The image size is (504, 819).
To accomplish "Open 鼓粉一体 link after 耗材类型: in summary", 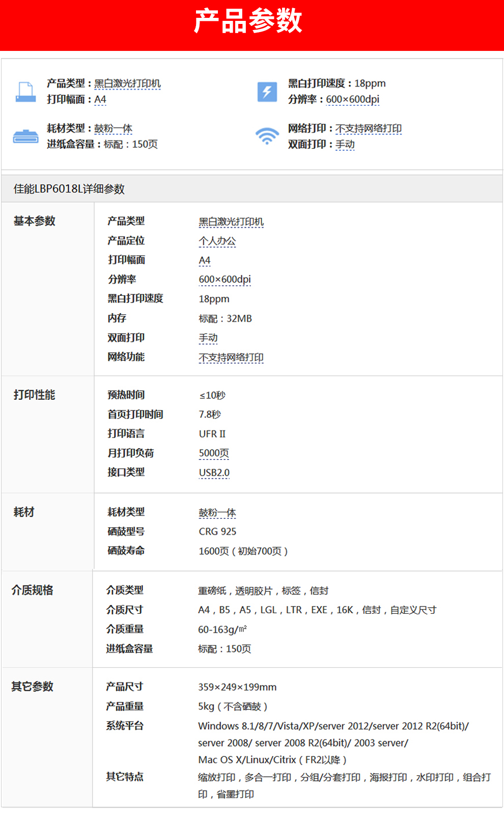I will [x=114, y=128].
